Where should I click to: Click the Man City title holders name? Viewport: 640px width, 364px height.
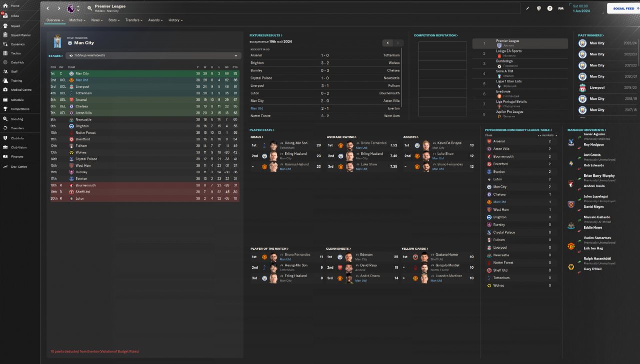tap(84, 43)
